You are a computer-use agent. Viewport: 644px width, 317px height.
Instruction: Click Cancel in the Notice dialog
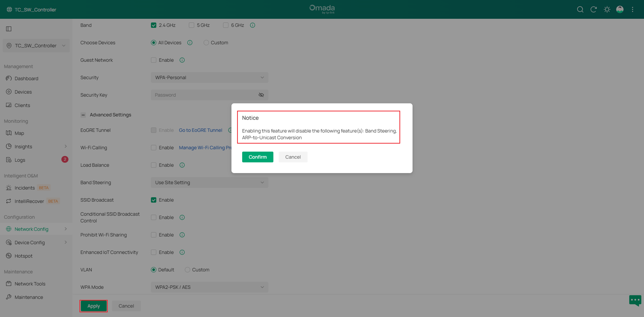[x=293, y=157]
